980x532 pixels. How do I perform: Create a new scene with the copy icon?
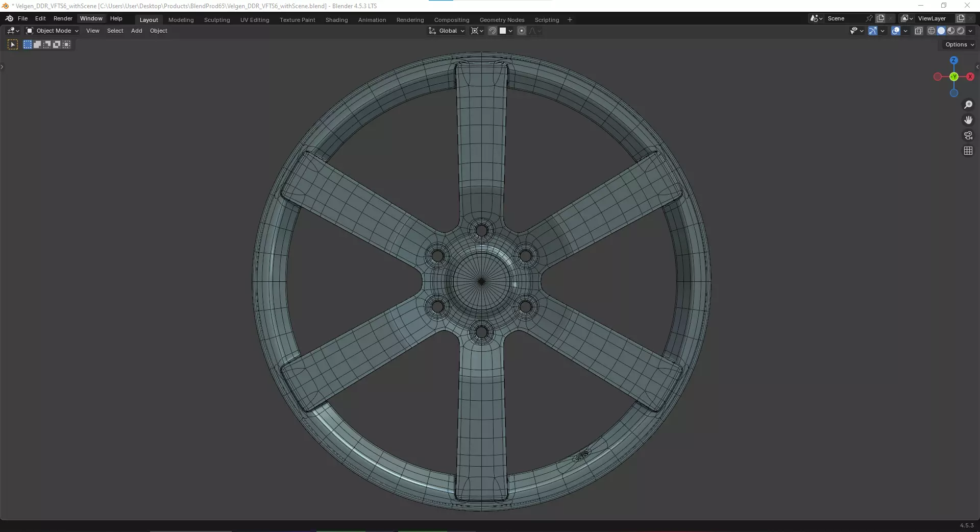[x=880, y=18]
